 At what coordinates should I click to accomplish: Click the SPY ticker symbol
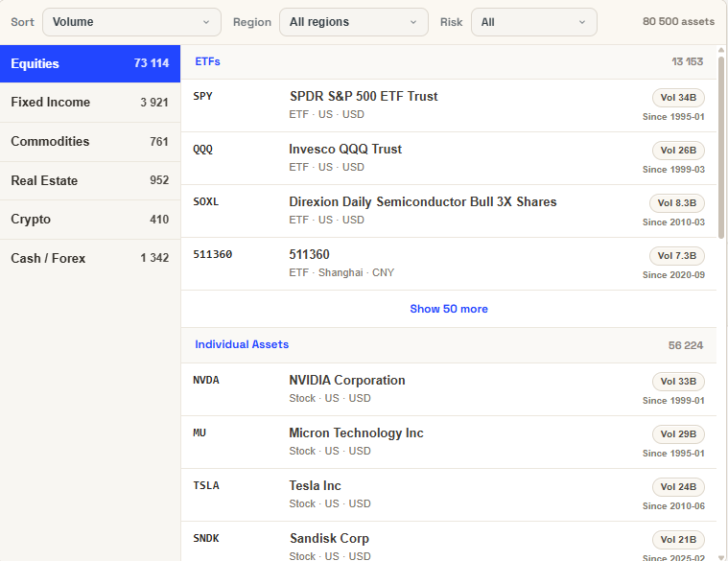point(203,96)
